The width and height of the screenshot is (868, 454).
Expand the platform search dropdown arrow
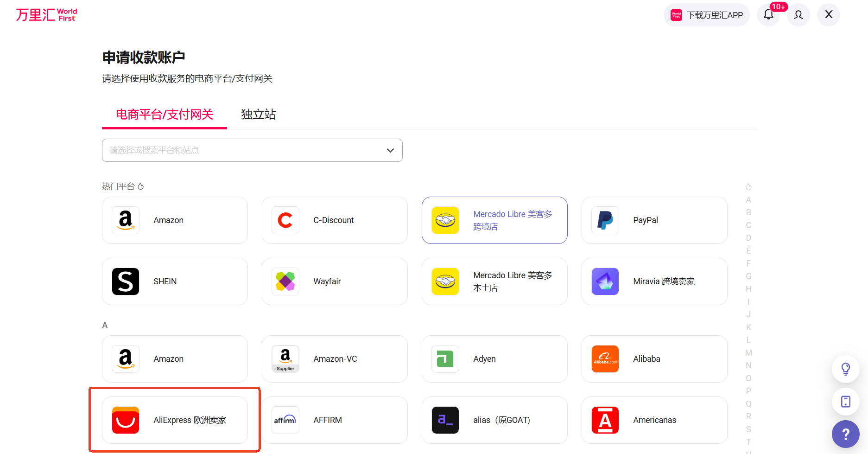390,150
